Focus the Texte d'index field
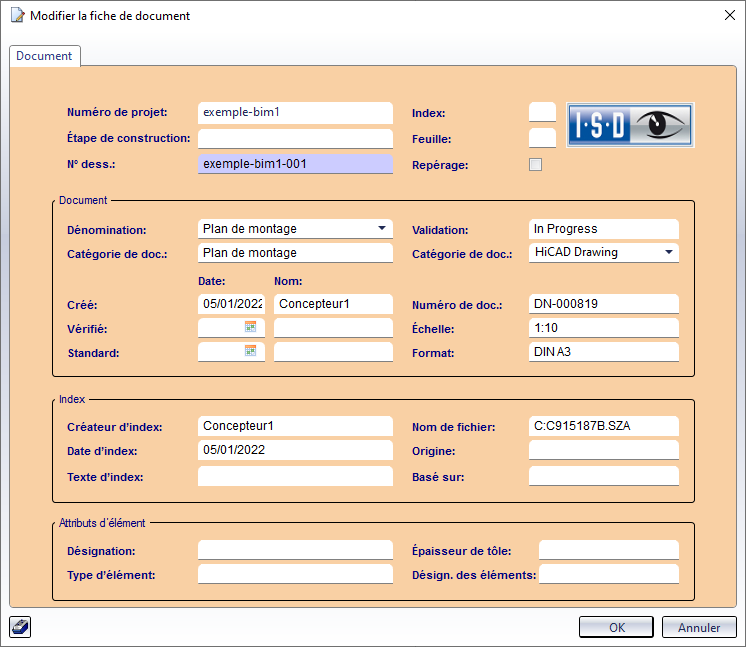Screen dimensions: 746x647 point(295,476)
